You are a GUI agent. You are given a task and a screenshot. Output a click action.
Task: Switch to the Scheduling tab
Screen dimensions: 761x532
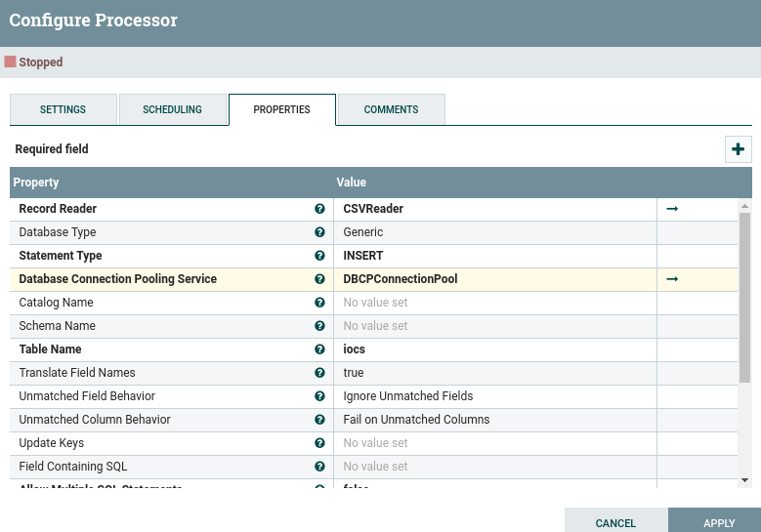tap(172, 109)
